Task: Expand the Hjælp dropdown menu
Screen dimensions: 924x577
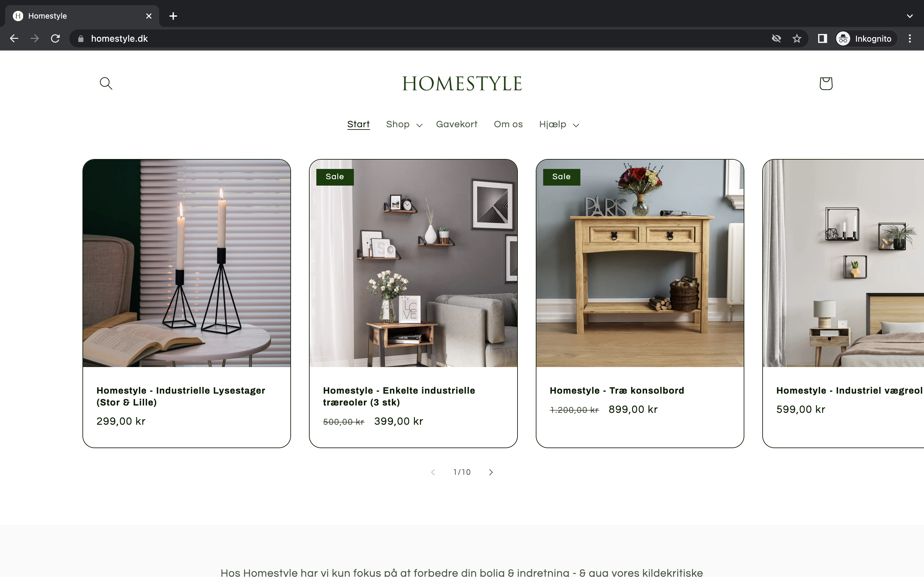Action: point(559,124)
